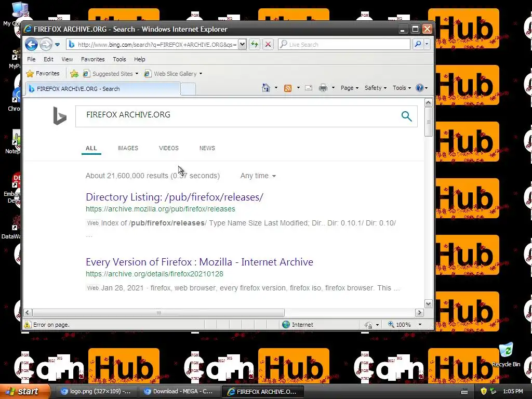Open Directory Listing /pub/firefox/releases/ link

175,197
